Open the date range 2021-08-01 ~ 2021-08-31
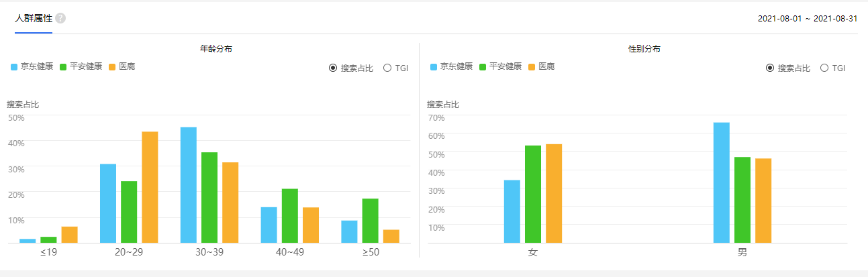Viewport: 868px width, 277px height. pyautogui.click(x=808, y=19)
